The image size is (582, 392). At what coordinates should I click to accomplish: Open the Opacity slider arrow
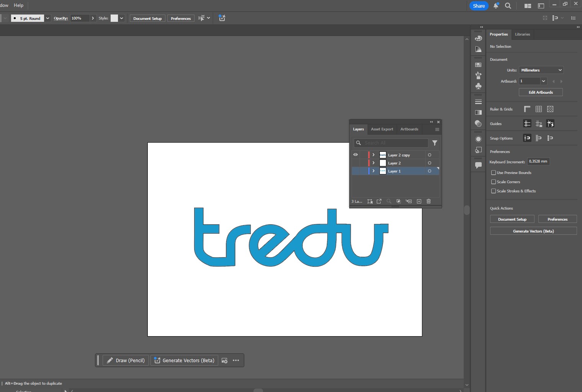(x=93, y=18)
